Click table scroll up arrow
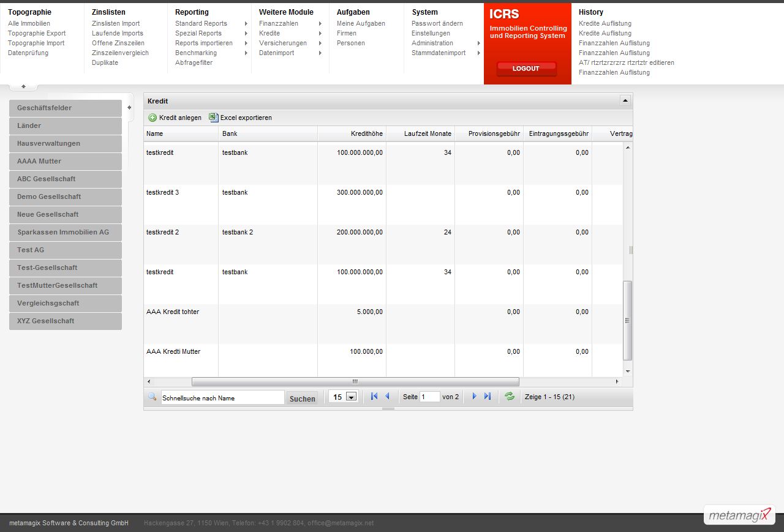Image resolution: width=784 pixels, height=532 pixels. [x=627, y=148]
